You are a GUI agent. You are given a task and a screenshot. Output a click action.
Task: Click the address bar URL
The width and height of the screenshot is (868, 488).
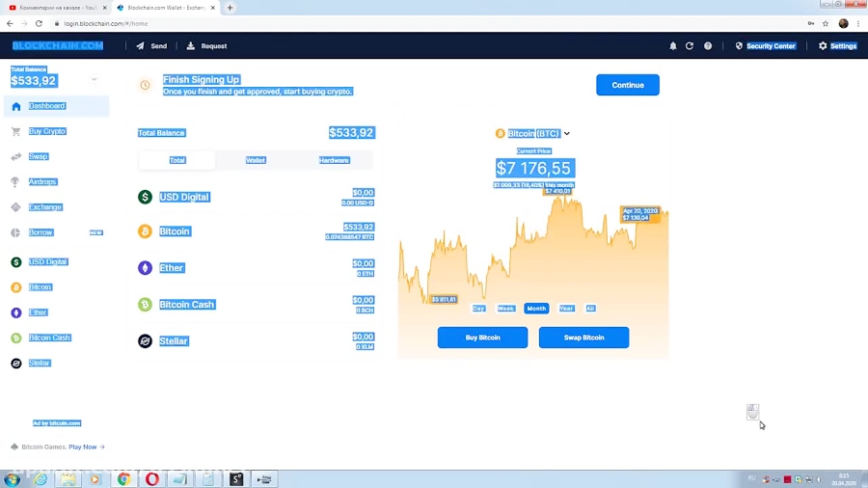(106, 23)
